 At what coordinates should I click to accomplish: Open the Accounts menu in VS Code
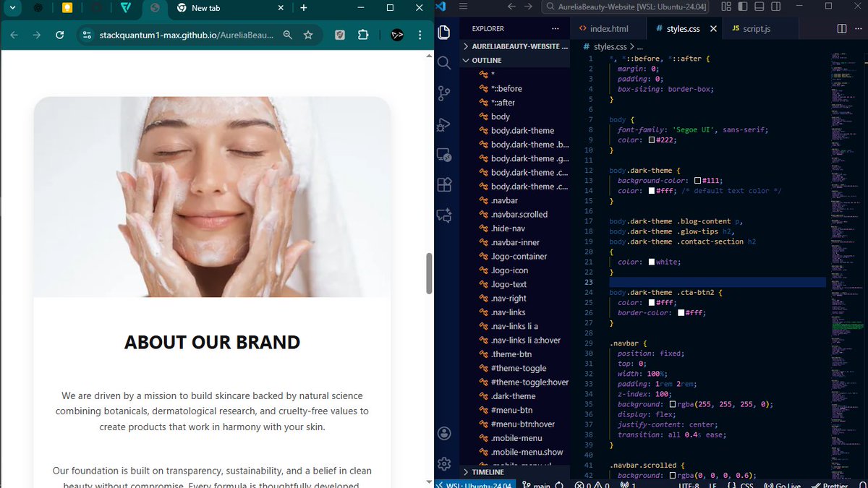point(444,434)
